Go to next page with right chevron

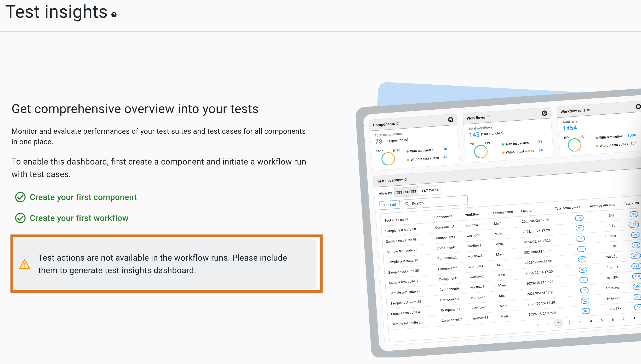634,318
